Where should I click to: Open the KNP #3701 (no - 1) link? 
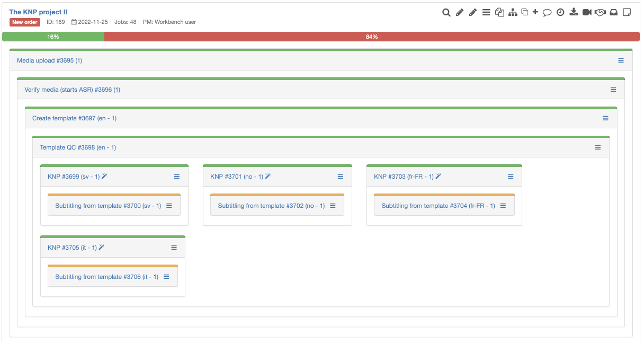237,177
